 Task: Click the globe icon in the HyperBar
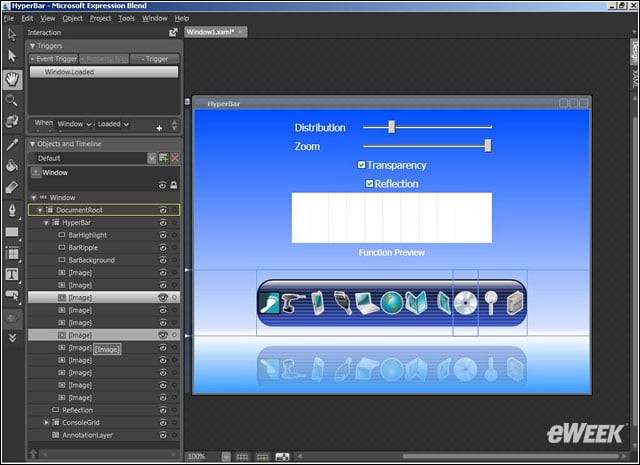391,303
